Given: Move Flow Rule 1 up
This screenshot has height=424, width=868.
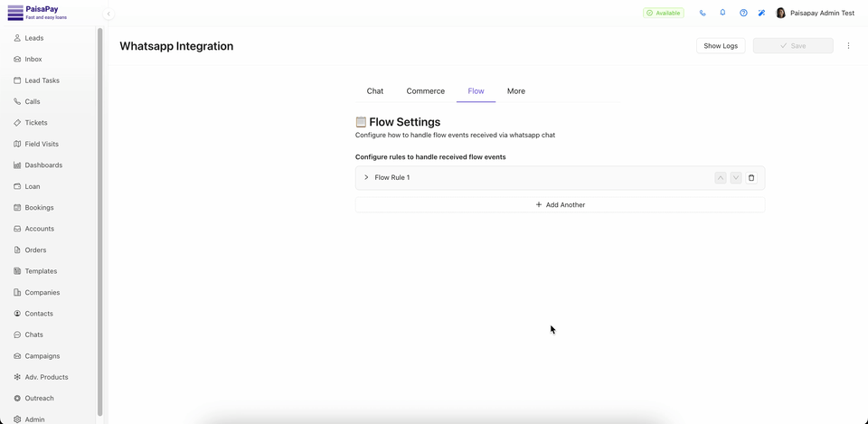Looking at the screenshot, I should coord(721,178).
